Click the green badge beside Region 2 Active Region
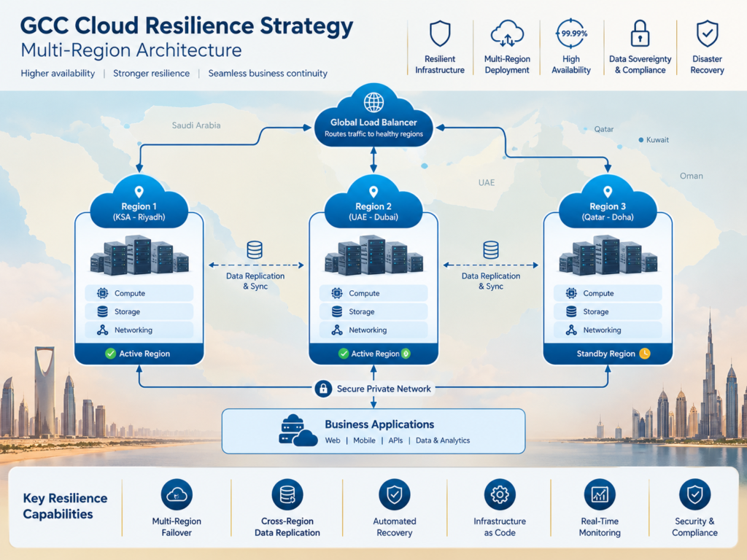The height and width of the screenshot is (560, 747). click(x=406, y=354)
